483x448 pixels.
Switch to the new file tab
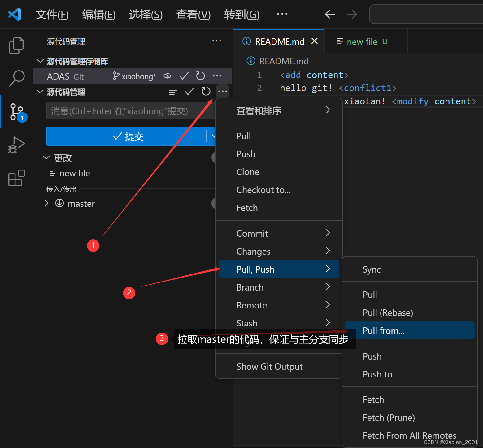tap(366, 41)
